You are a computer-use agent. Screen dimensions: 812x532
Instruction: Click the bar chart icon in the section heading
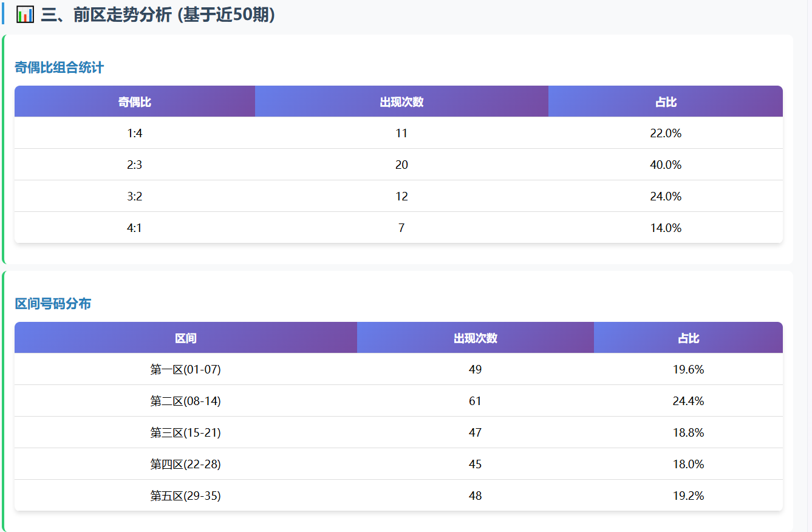(25, 15)
